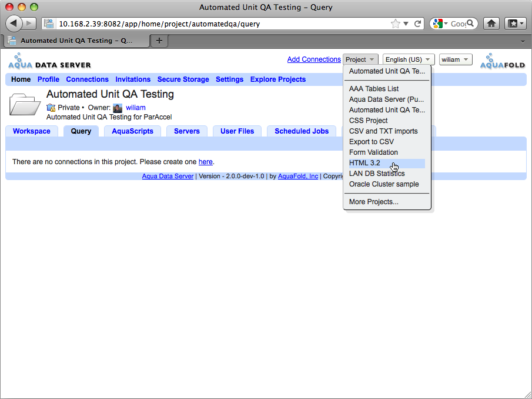This screenshot has height=399, width=532.
Task: List all tabs dropdown arrow
Action: (523, 41)
